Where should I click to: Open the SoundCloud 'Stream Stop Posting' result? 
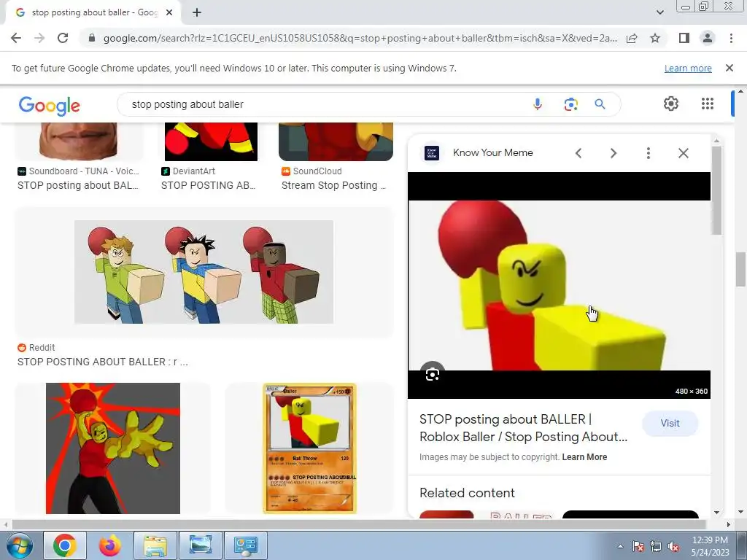[x=333, y=185]
